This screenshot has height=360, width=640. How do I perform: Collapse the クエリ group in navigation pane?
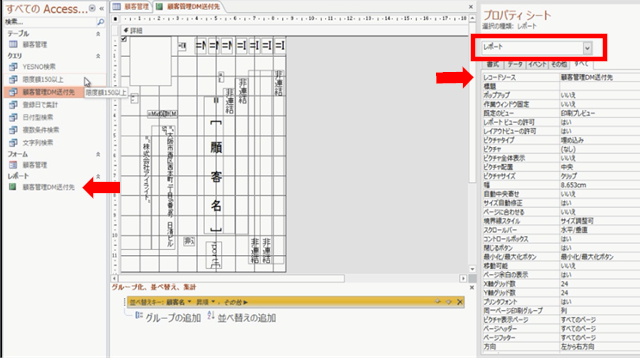click(x=98, y=56)
